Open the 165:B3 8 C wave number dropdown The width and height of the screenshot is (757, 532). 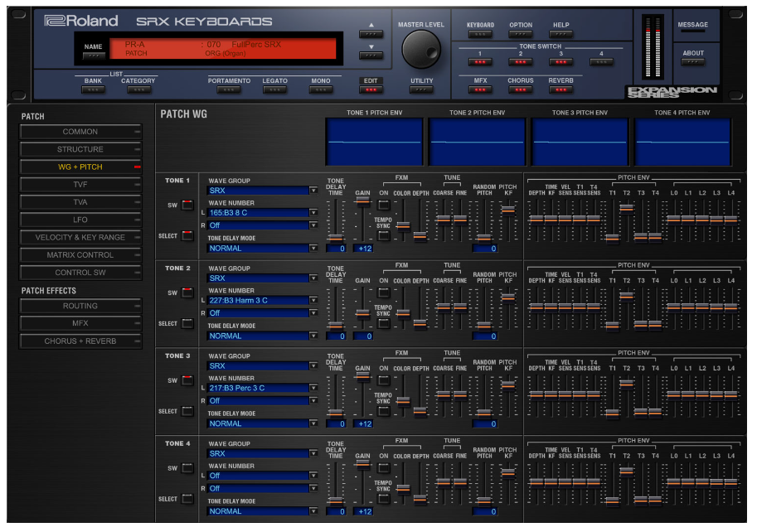pyautogui.click(x=263, y=213)
